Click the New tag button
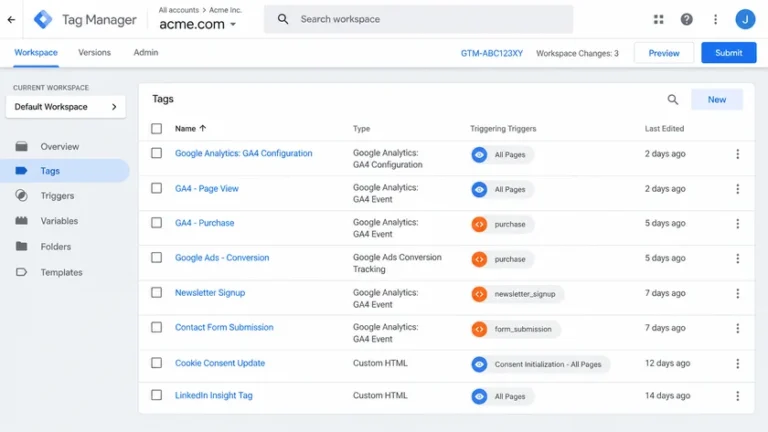 point(717,99)
